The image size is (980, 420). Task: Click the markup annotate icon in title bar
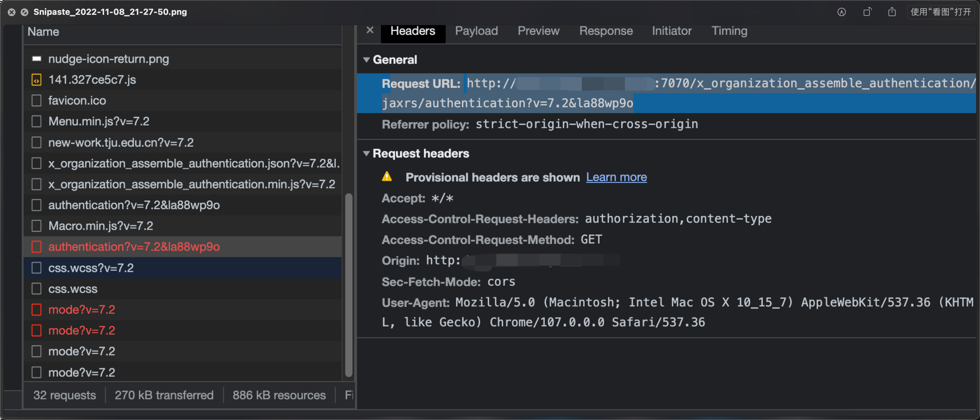tap(841, 12)
